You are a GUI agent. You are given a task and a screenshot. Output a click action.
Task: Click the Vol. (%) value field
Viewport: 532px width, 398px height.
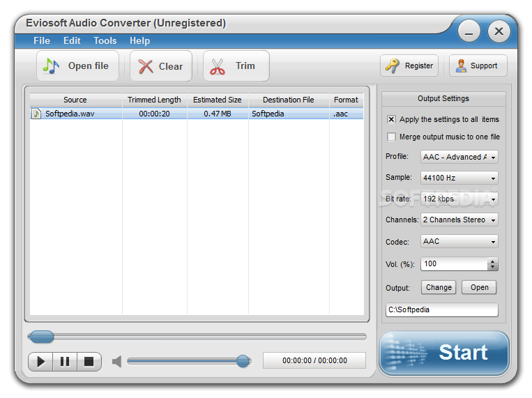click(x=454, y=264)
